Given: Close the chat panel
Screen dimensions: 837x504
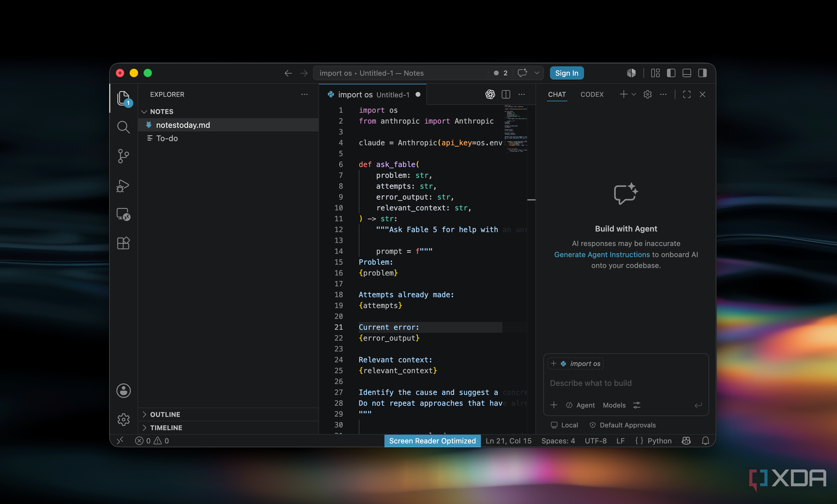Looking at the screenshot, I should [703, 94].
